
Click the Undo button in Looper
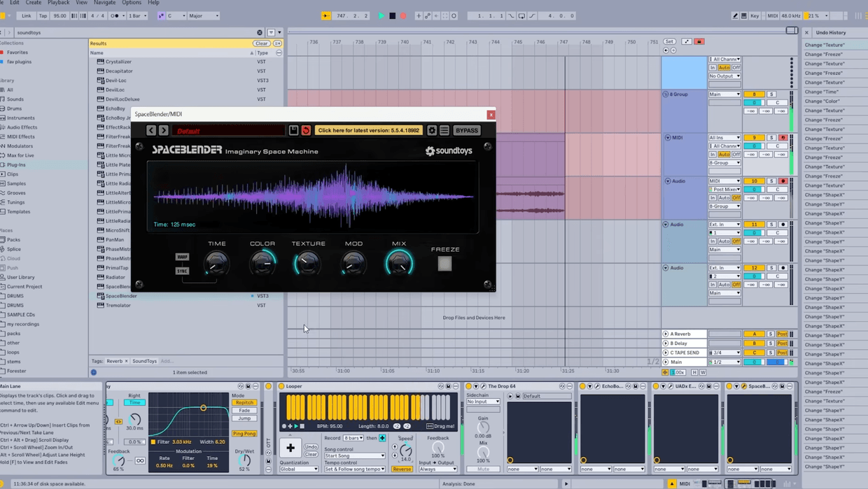click(311, 446)
